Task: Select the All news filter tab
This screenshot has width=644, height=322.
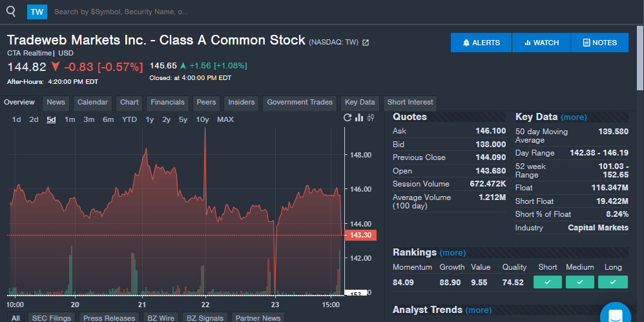Action: click(x=16, y=318)
